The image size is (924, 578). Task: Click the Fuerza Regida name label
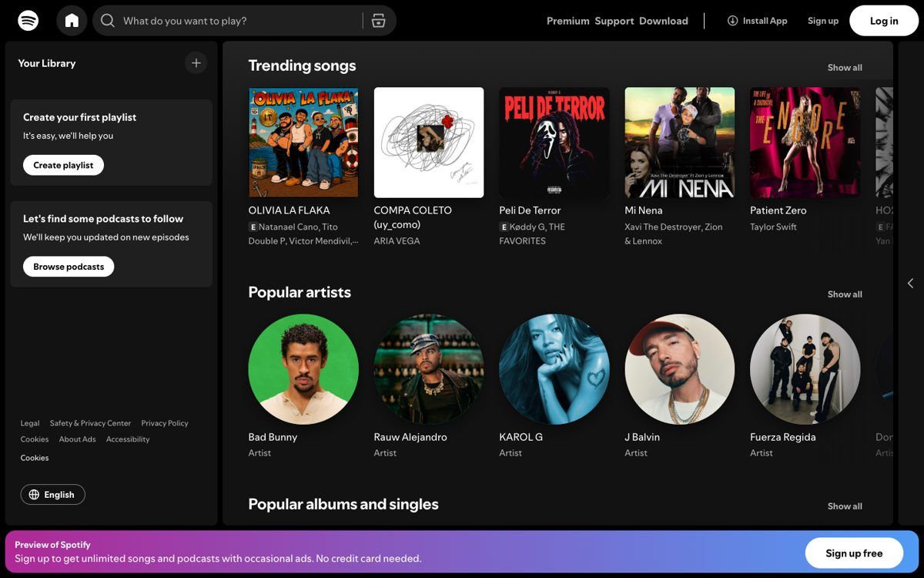(783, 437)
